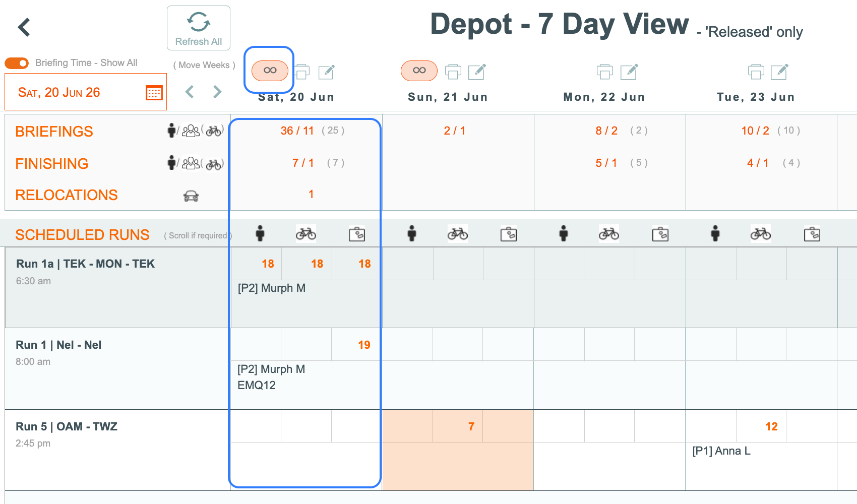Viewport: 857px width, 504px height.
Task: Open Monday briefings count 8 / 2
Action: 606,131
